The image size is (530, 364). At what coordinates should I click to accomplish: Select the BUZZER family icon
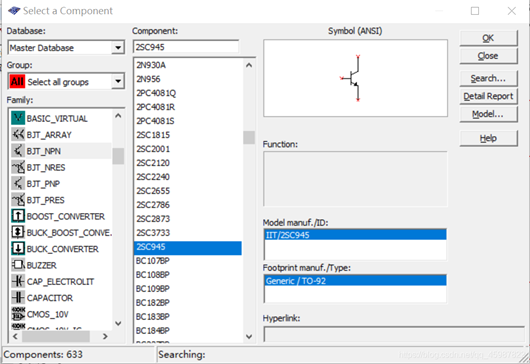tap(18, 265)
